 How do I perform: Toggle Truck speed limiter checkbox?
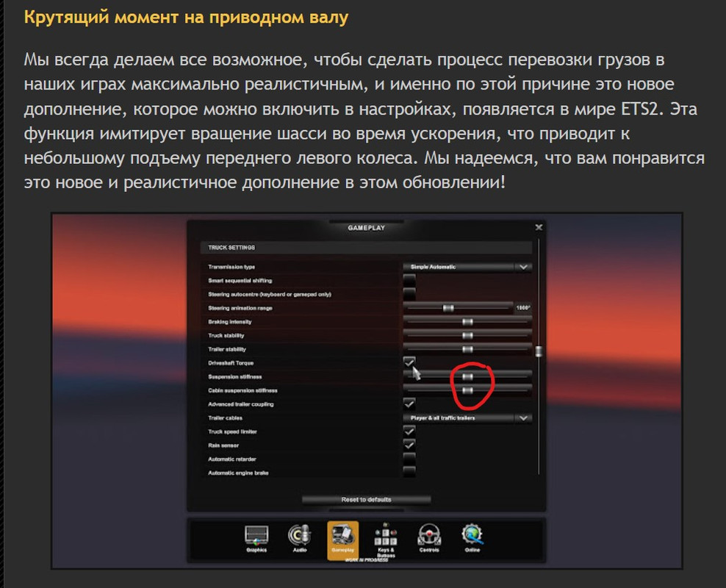pyautogui.click(x=409, y=431)
